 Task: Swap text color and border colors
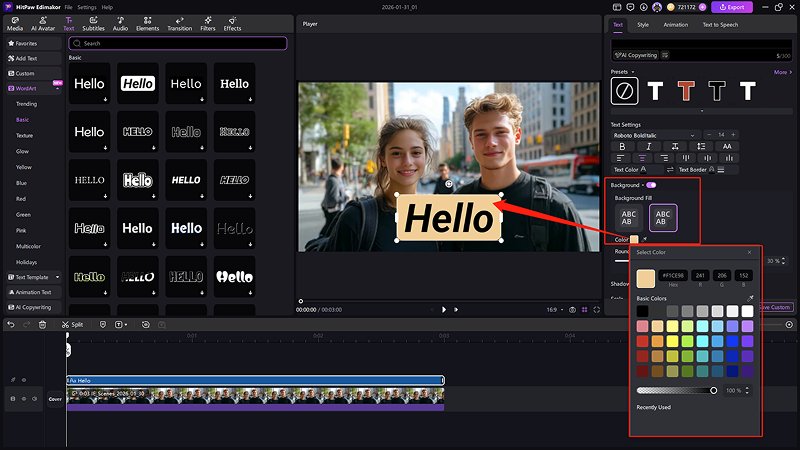[670, 169]
